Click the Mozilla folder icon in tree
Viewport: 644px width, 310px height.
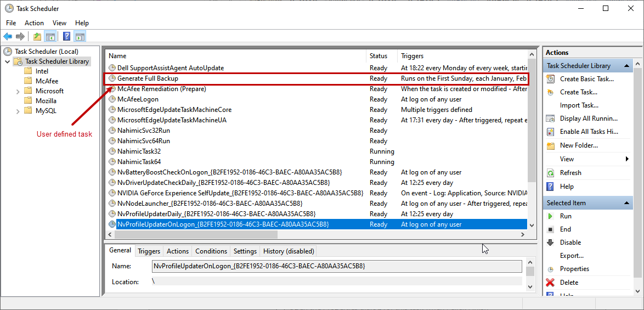pyautogui.click(x=28, y=100)
